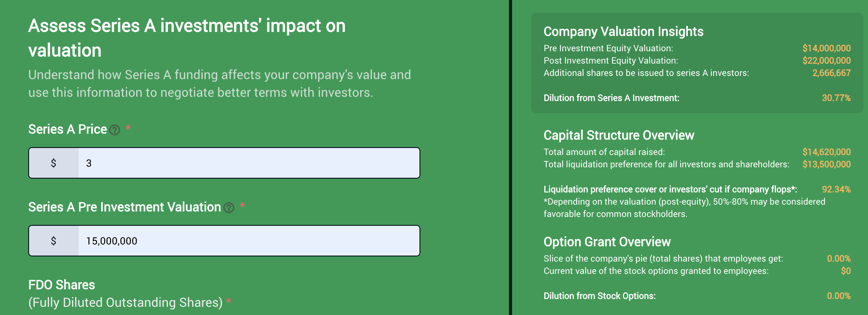This screenshot has width=868, height=315.
Task: Click the FDO Shares field label
Action: (62, 285)
